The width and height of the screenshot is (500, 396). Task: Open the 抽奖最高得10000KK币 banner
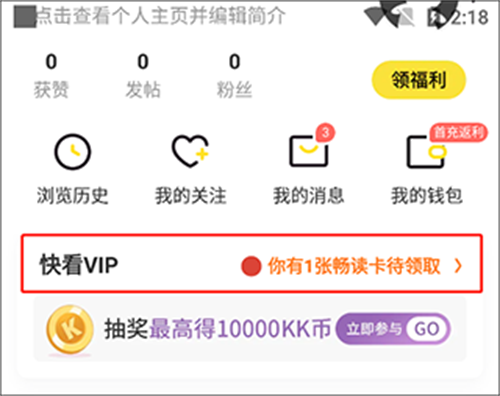point(250,329)
